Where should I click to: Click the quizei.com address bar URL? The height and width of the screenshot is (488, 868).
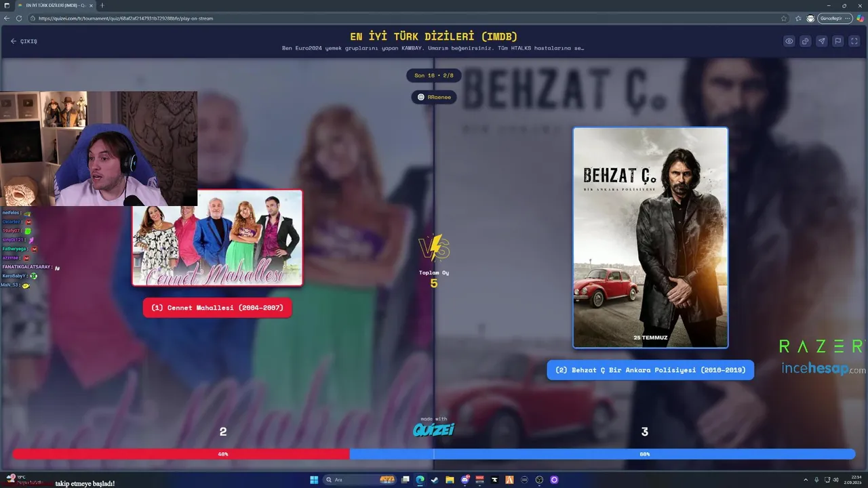click(126, 18)
